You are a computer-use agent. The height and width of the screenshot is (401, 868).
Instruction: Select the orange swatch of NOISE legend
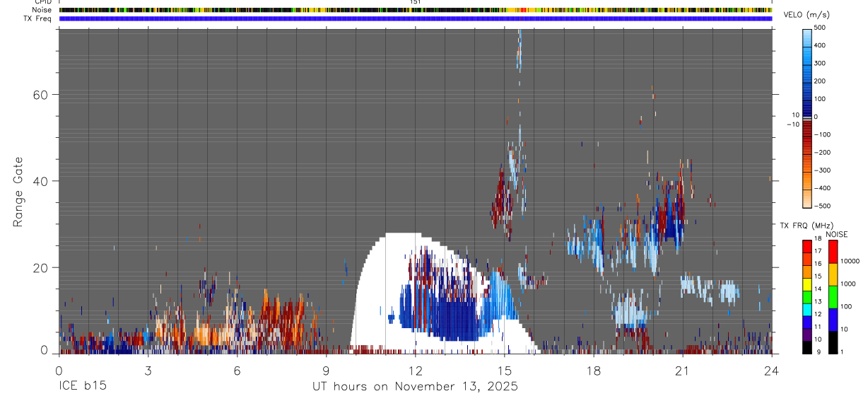[833, 274]
